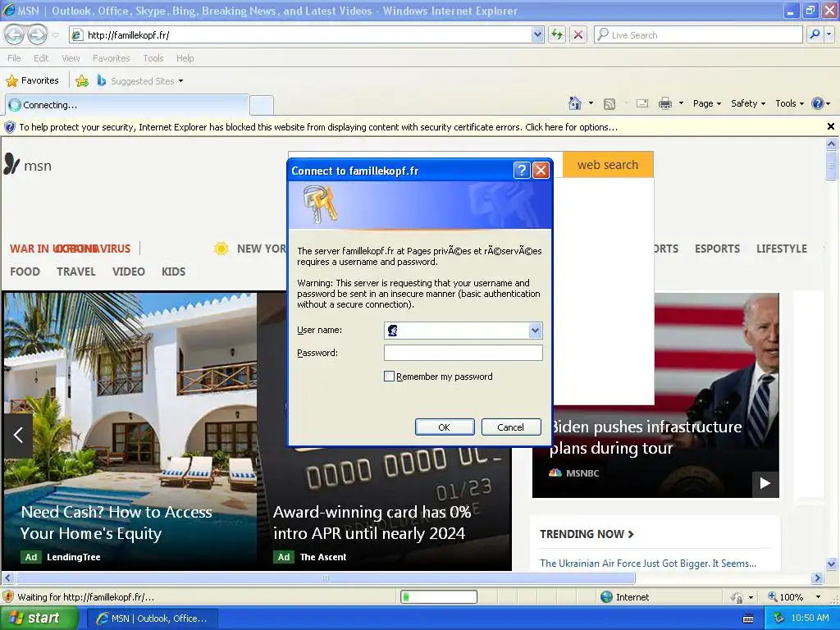Image resolution: width=840 pixels, height=630 pixels.
Task: Click the address bar URL field
Action: [300, 34]
